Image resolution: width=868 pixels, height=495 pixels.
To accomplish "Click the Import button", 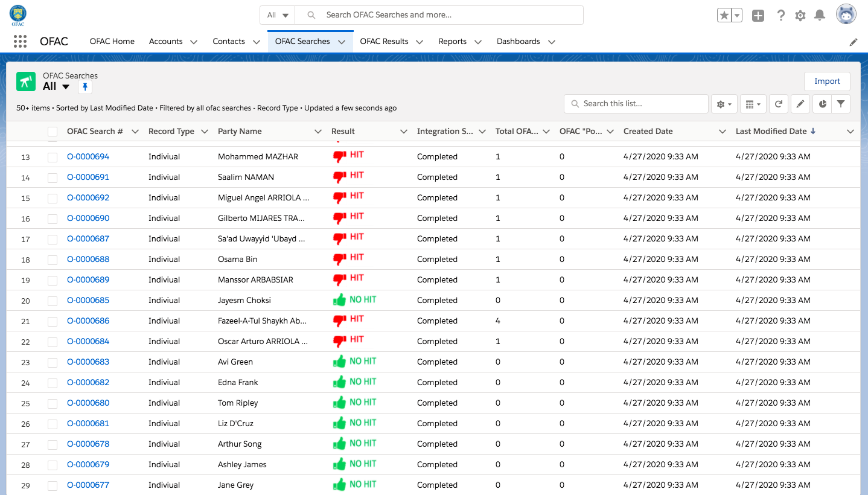I will click(826, 81).
